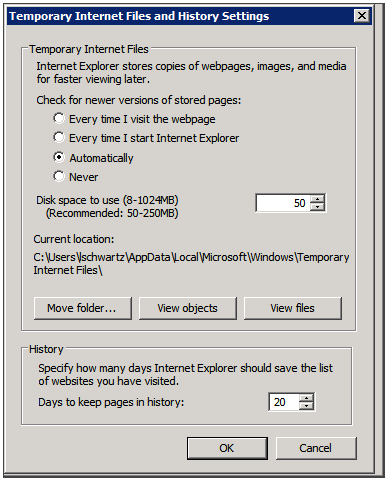Click the Days to keep pages label
This screenshot has height=480, width=387.
pyautogui.click(x=111, y=402)
